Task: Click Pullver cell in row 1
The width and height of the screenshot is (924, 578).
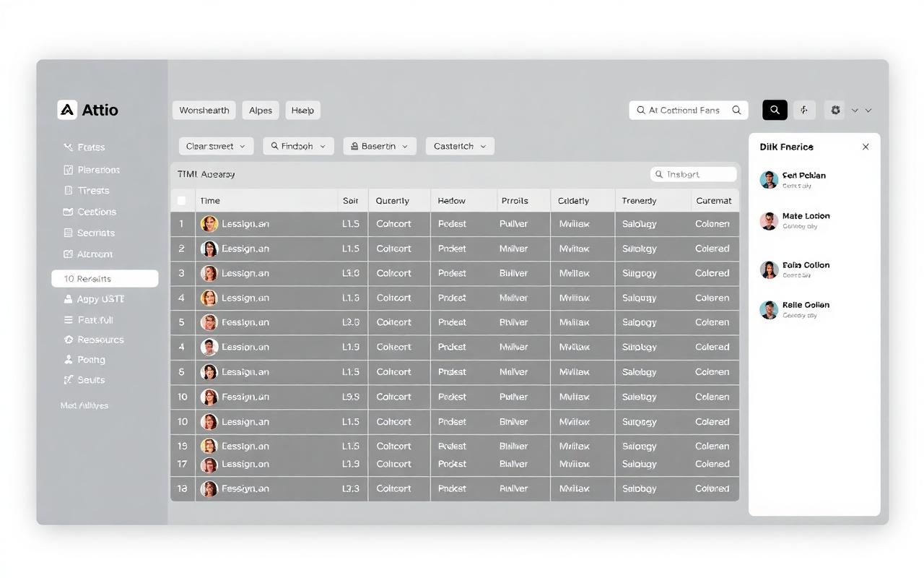Action: point(514,224)
